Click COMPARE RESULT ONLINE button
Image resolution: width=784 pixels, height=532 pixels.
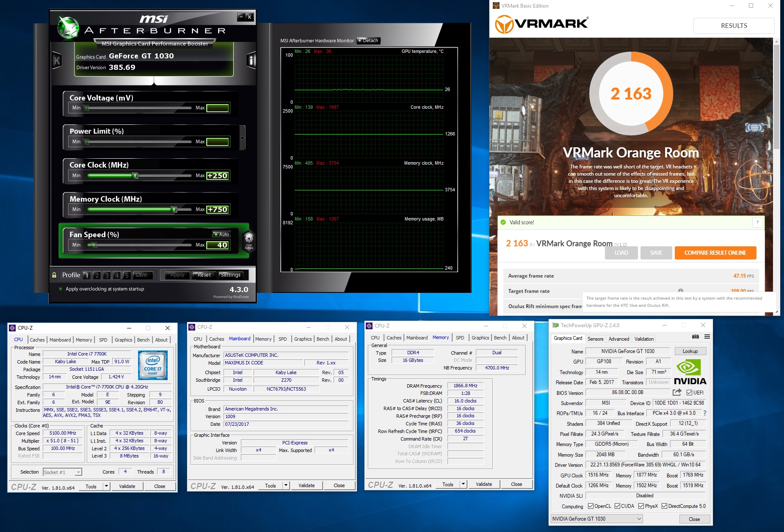715,253
